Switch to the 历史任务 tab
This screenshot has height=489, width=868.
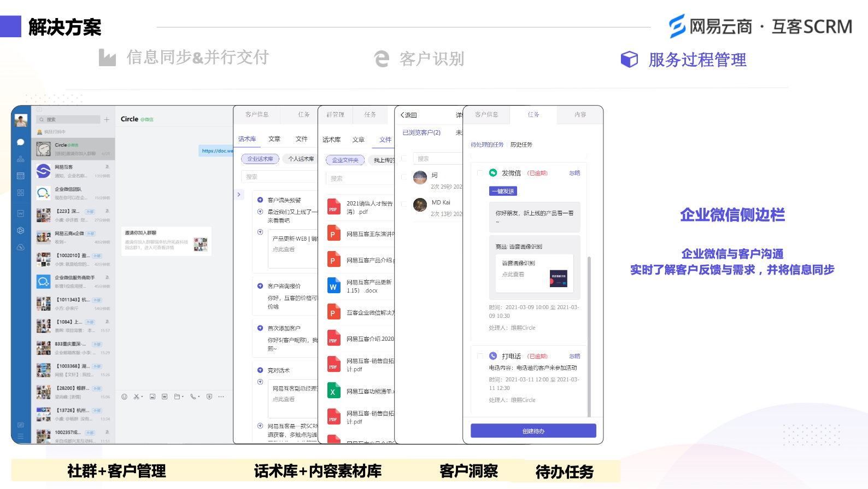coord(521,145)
